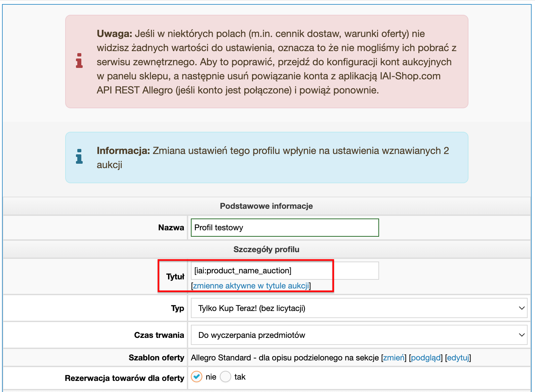Click the Podstawowe informacje section header

pos(266,206)
